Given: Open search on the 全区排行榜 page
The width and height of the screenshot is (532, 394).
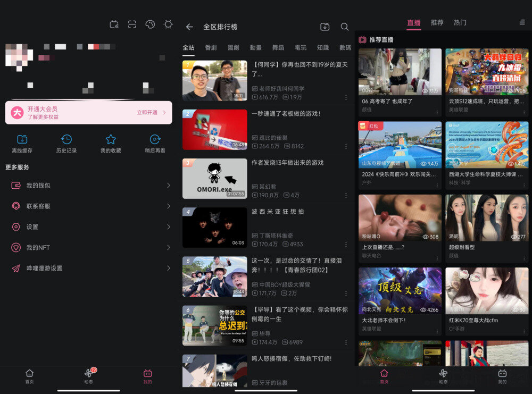Looking at the screenshot, I should (345, 27).
